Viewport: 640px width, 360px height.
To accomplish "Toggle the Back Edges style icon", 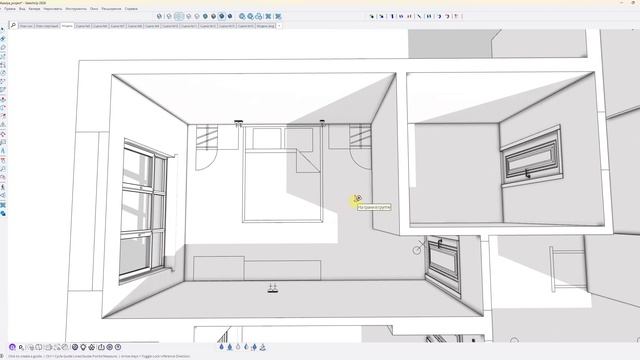I will click(169, 16).
